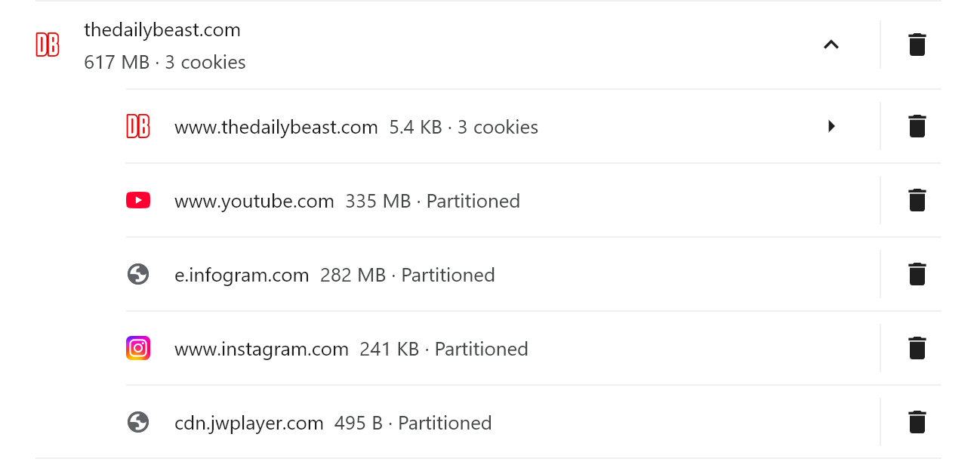Viewport: 980px width, 462px height.
Task: Select the www.youtube.com entry
Action: (254, 201)
